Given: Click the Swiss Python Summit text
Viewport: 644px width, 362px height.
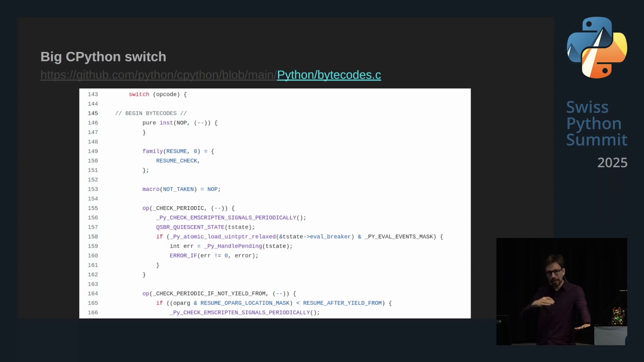Looking at the screenshot, I should (596, 123).
